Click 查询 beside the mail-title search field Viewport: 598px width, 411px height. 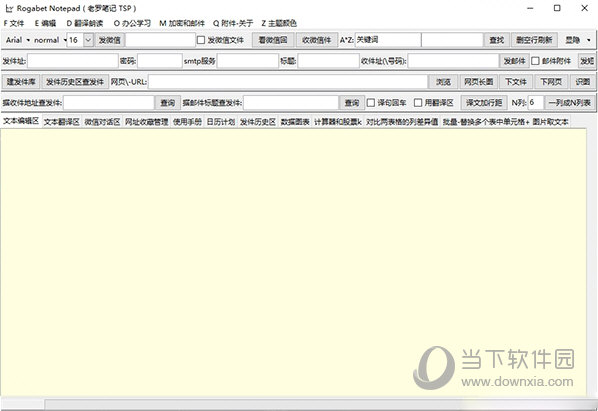[x=352, y=103]
